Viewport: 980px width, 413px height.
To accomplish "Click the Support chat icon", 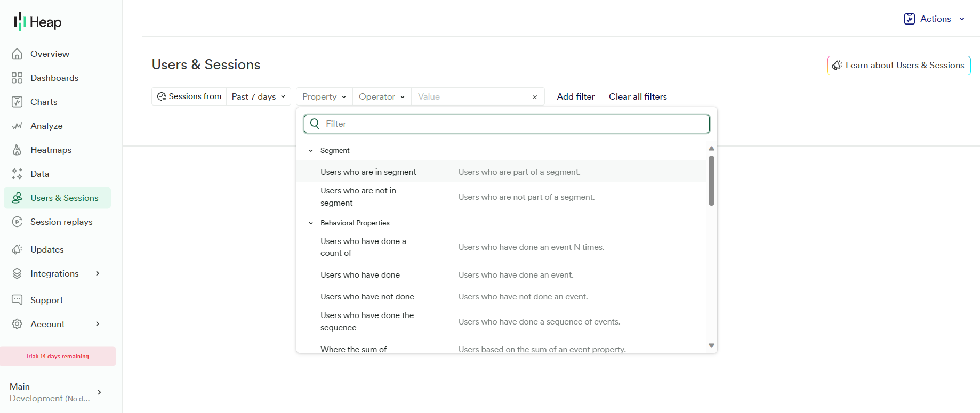I will pos(17,300).
